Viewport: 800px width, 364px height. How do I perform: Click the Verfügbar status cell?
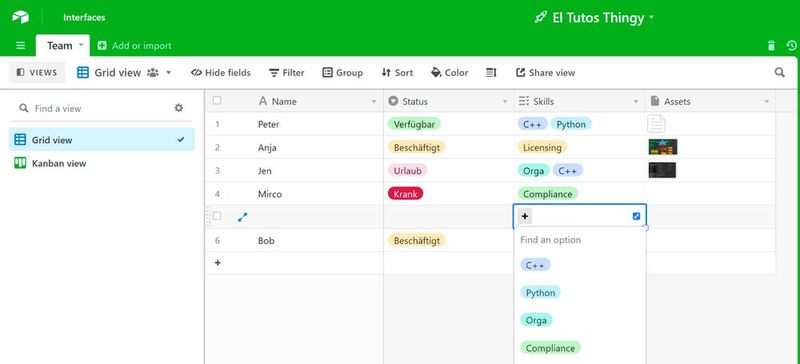(x=414, y=124)
